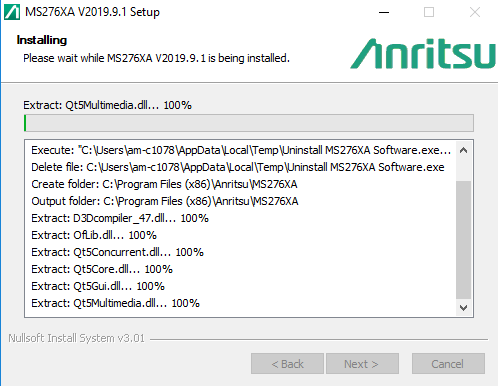Select the Extract OfLib.dll log line
This screenshot has width=498, height=386.
coord(94,235)
